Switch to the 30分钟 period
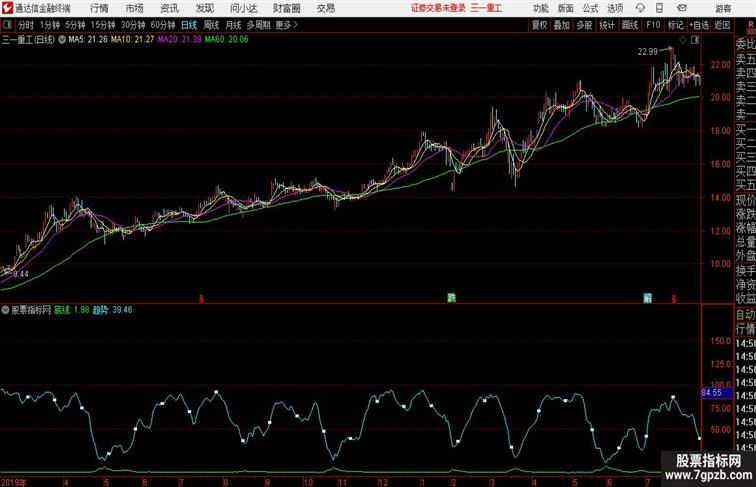Screen dimensions: 756x487 click(133, 25)
